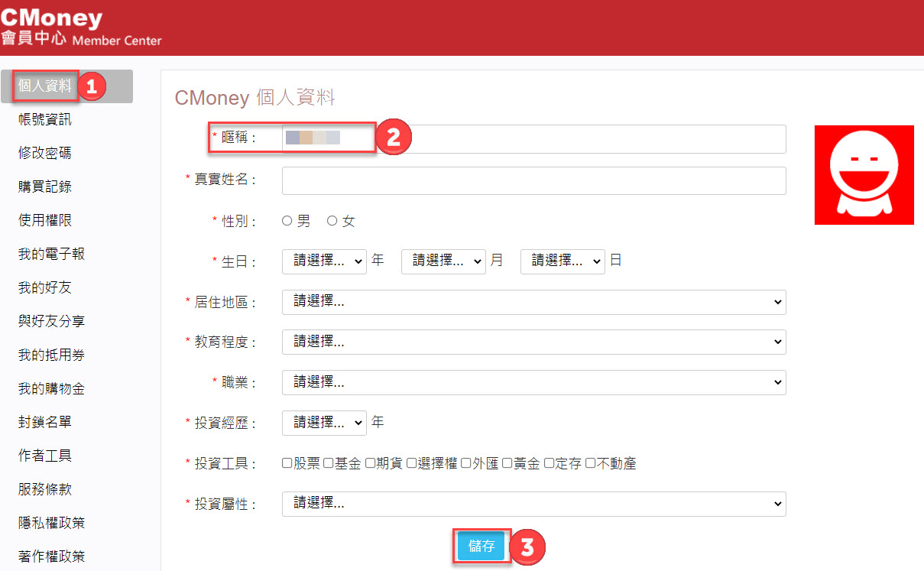Viewport: 924px width, 571px height.
Task: Open 封鎖名單 link
Action: [45, 422]
